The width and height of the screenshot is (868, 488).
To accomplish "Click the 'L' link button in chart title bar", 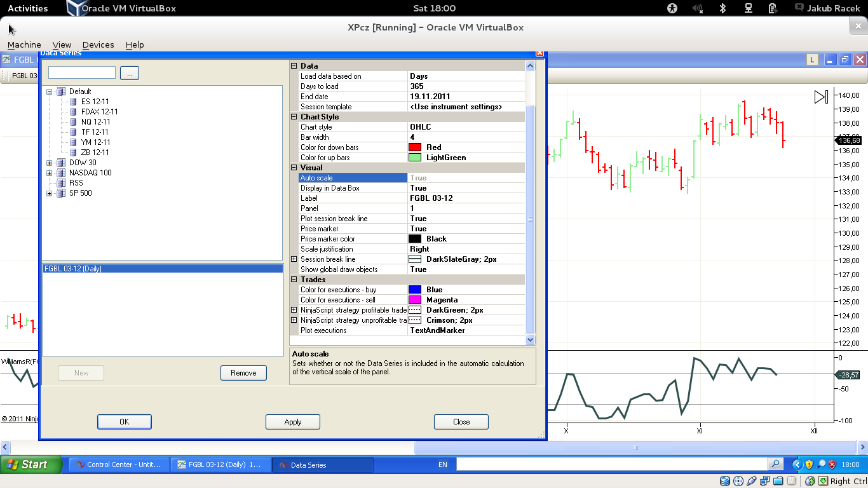I will point(811,60).
